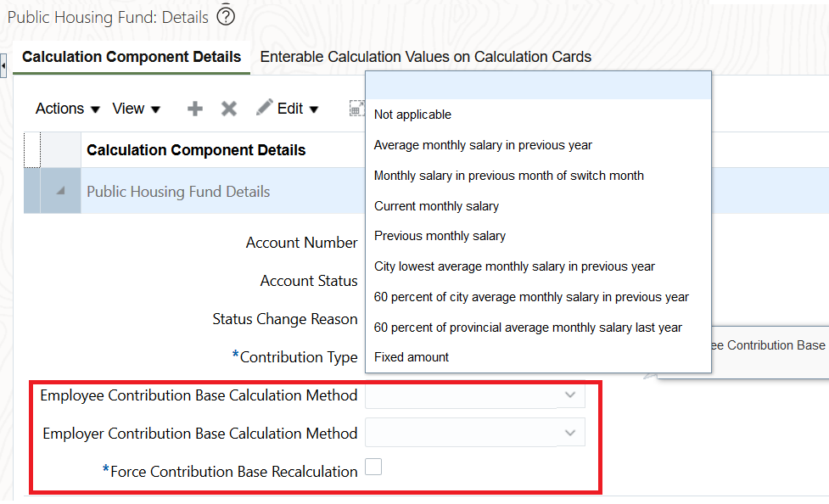The height and width of the screenshot is (504, 829).
Task: Select the Not applicable option
Action: coord(412,115)
